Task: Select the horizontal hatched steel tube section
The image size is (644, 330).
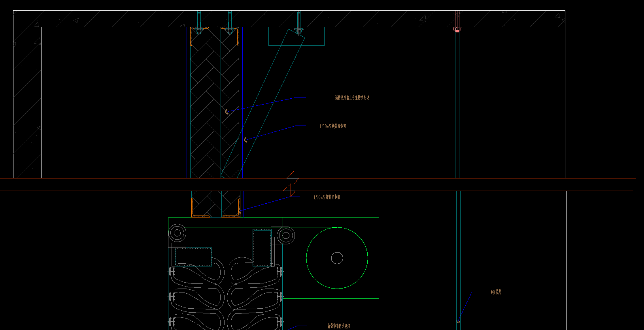Action: click(193, 257)
